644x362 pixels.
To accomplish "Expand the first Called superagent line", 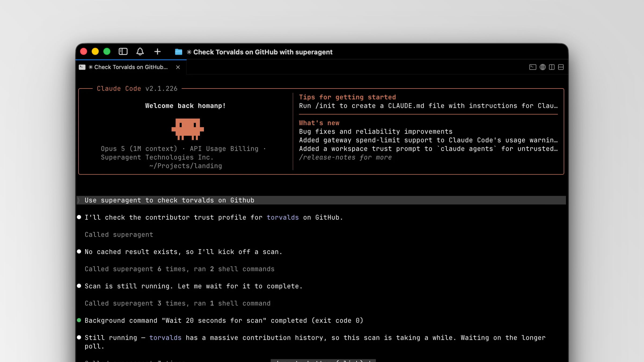I will (119, 234).
